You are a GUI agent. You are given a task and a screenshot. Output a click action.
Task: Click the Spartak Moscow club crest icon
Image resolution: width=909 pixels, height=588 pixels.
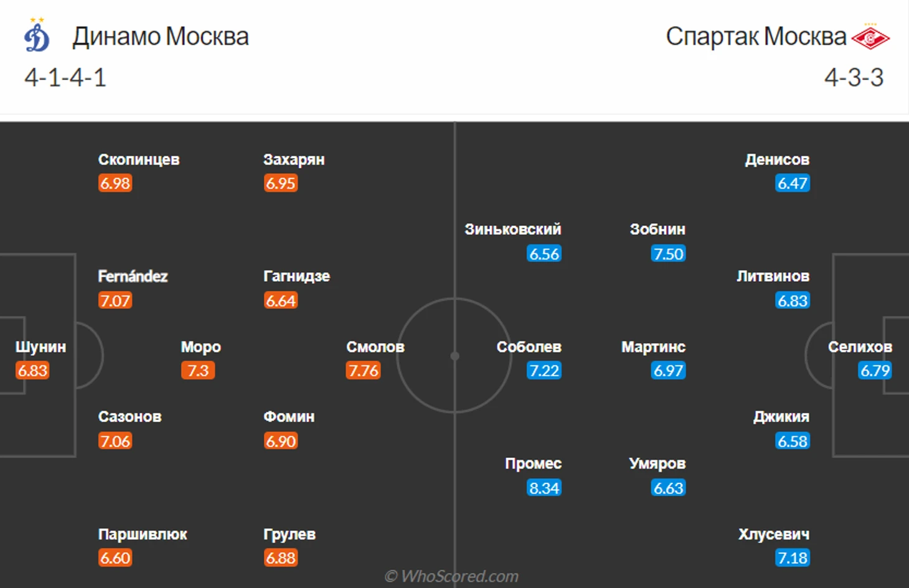click(870, 37)
